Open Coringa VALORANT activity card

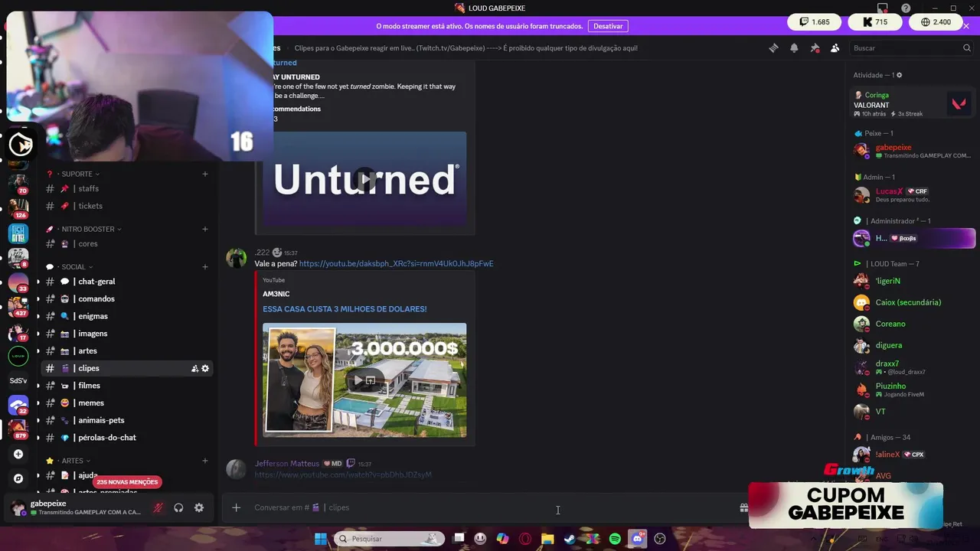[x=913, y=104]
